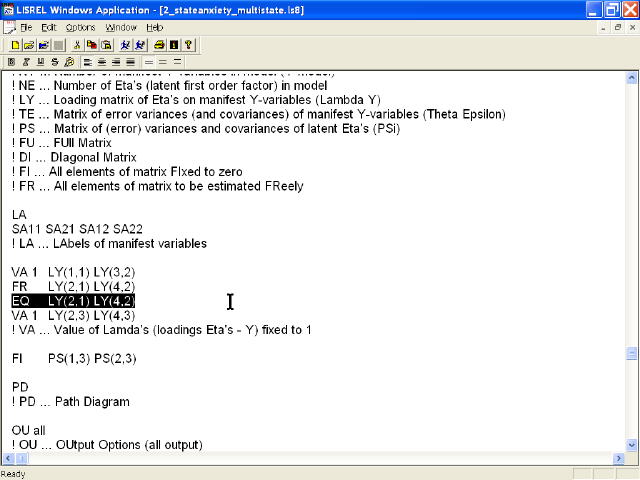Click the Print icon in the toolbar
Image resolution: width=640 pixels, height=480 pixels.
click(159, 45)
